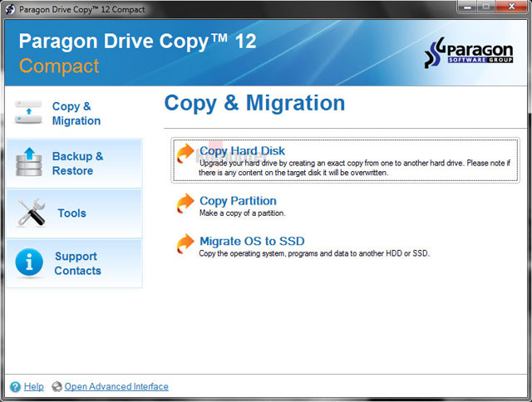Click the blue Help question mark icon

coord(15,386)
